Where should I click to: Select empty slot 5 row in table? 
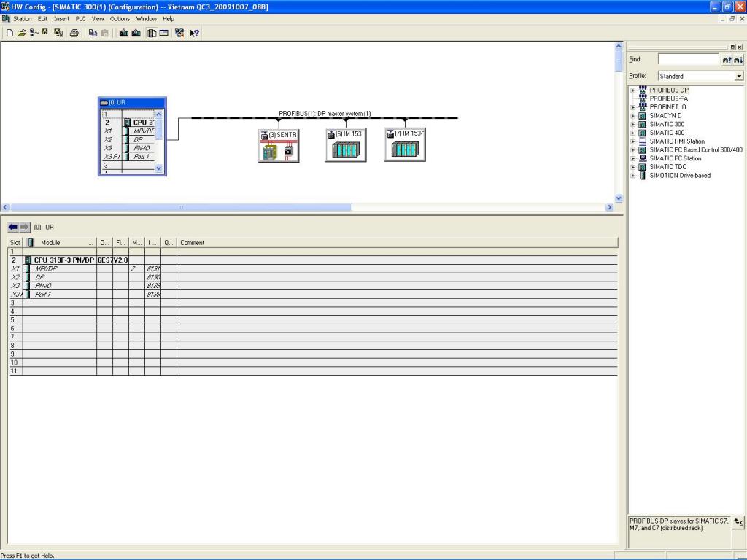coord(313,320)
